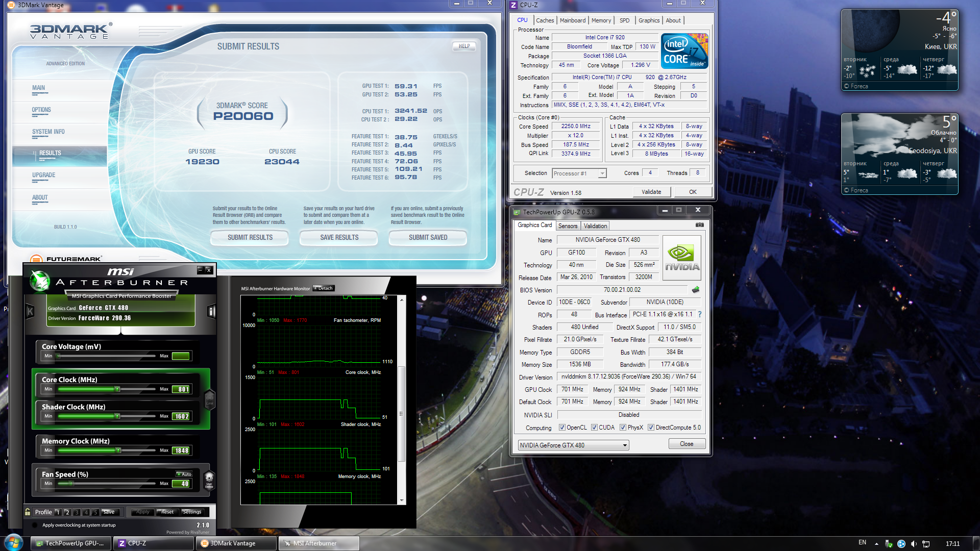Image resolution: width=980 pixels, height=551 pixels.
Task: Toggle the core and shader Link icon
Action: click(x=209, y=399)
